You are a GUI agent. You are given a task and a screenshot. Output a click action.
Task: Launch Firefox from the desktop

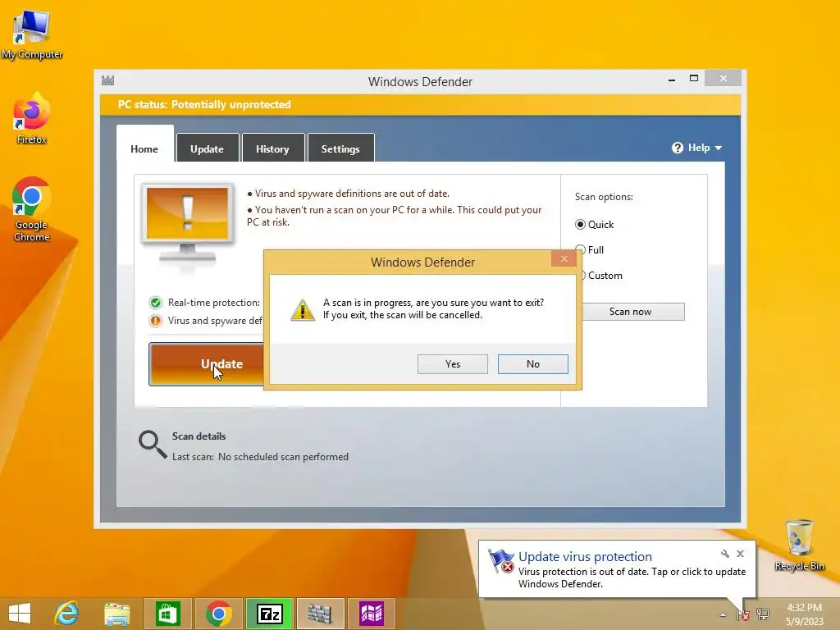coord(32,118)
